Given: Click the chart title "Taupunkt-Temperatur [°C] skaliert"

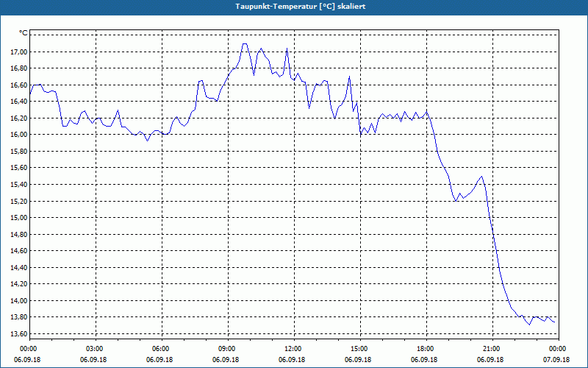Looking at the screenshot, I should pyautogui.click(x=301, y=7).
